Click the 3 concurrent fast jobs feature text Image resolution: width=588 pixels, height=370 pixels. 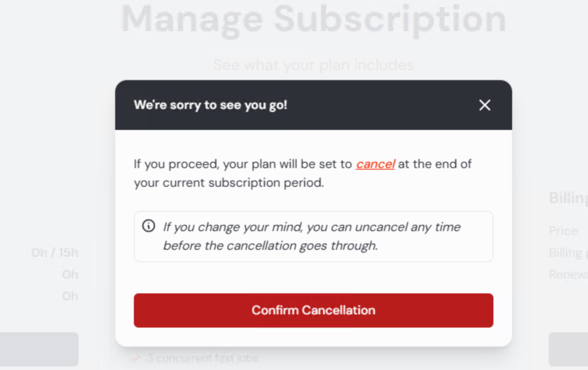pyautogui.click(x=203, y=359)
